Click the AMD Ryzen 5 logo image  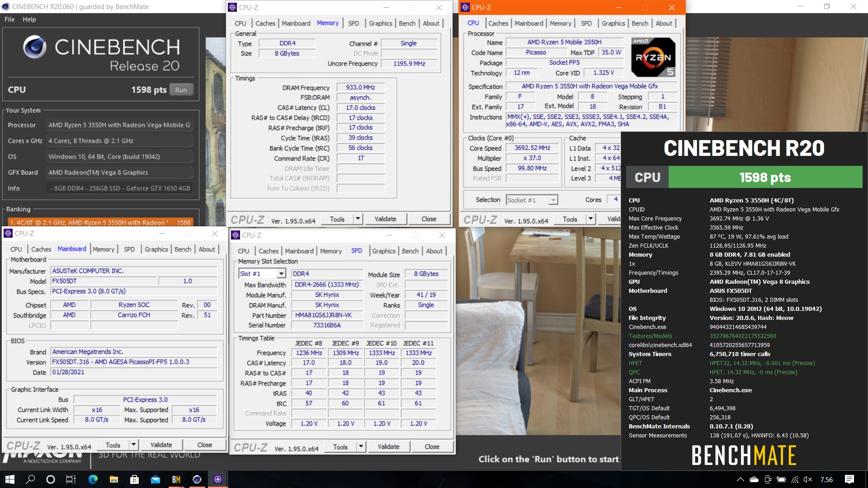point(653,57)
